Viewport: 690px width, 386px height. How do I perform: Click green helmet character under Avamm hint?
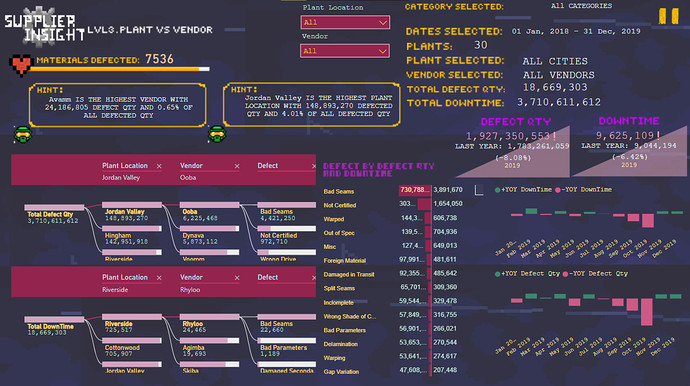22,134
